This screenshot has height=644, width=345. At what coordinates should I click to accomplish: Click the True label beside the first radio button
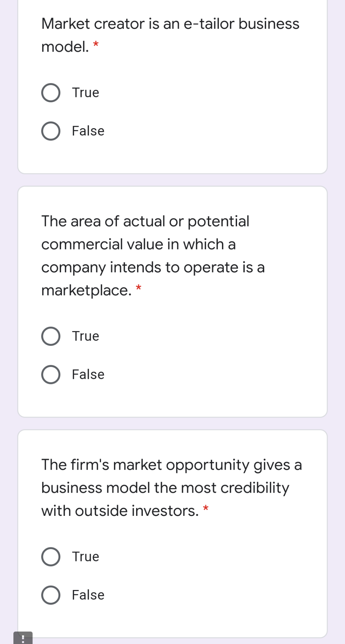point(85,93)
